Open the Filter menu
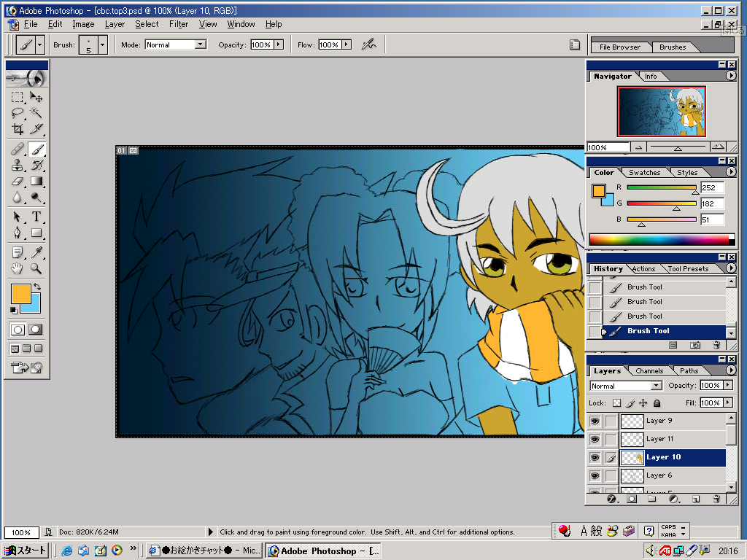Image resolution: width=747 pixels, height=560 pixels. point(179,24)
